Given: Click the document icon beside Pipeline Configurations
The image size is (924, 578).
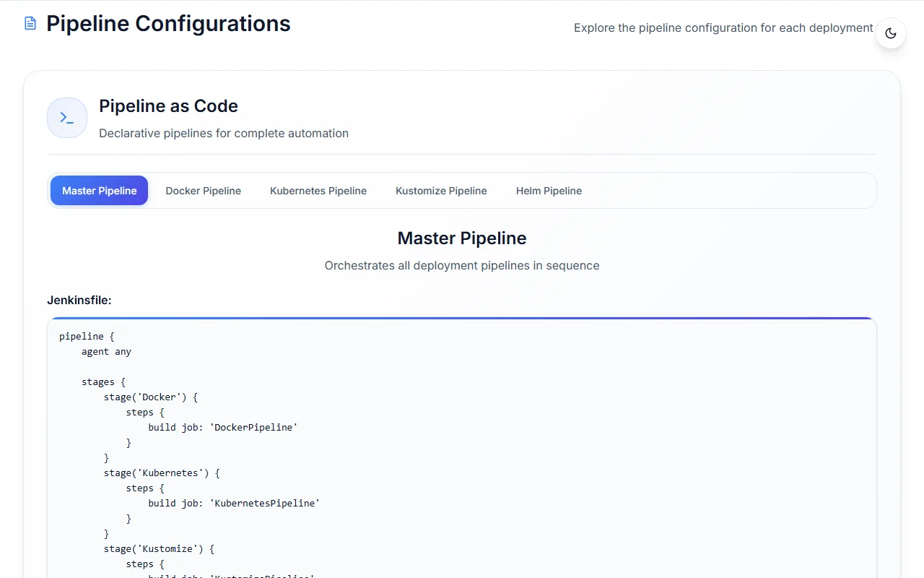Looking at the screenshot, I should (30, 24).
